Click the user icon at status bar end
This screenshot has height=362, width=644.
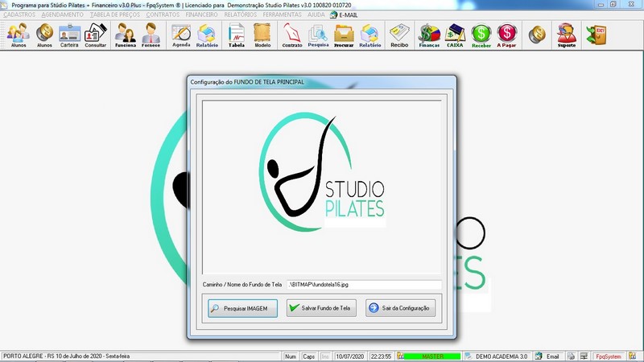coord(632,356)
